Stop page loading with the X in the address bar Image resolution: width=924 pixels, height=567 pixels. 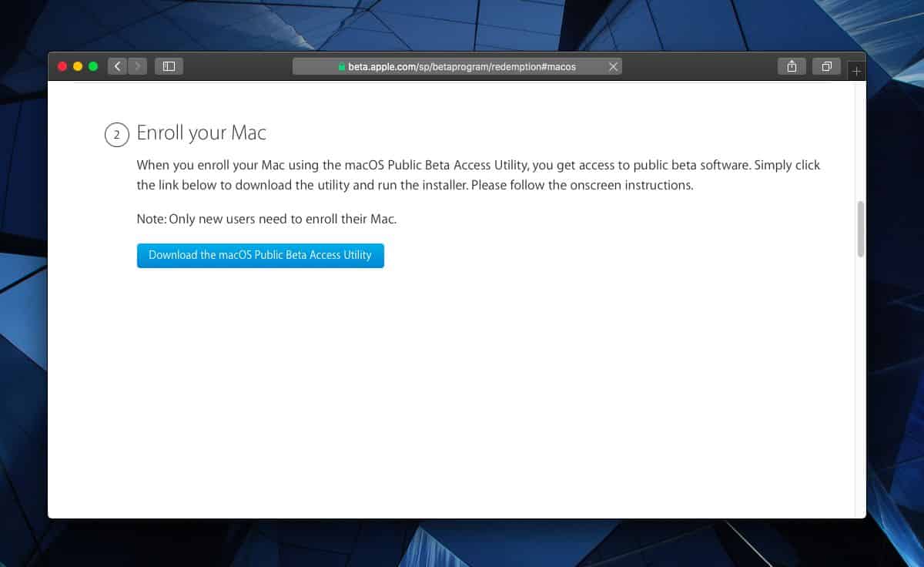(x=614, y=66)
